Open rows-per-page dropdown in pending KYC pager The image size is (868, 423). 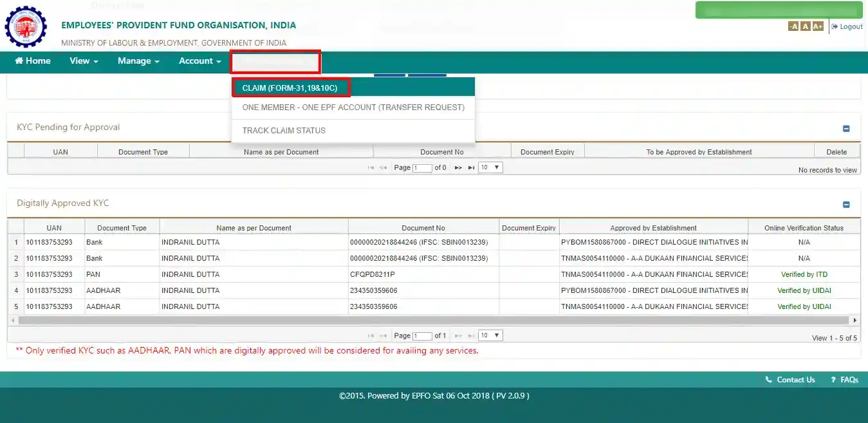coord(490,167)
